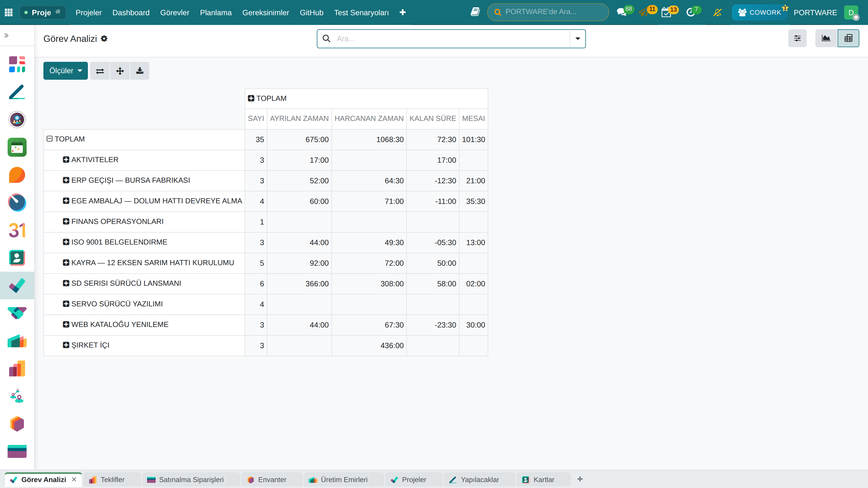Click the muted notifications bell icon

(x=717, y=12)
